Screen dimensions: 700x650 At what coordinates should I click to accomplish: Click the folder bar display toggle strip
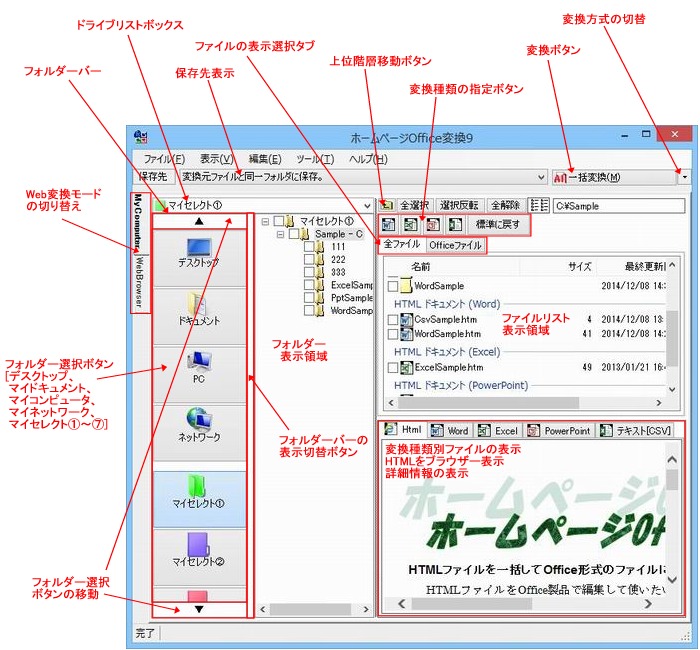251,415
